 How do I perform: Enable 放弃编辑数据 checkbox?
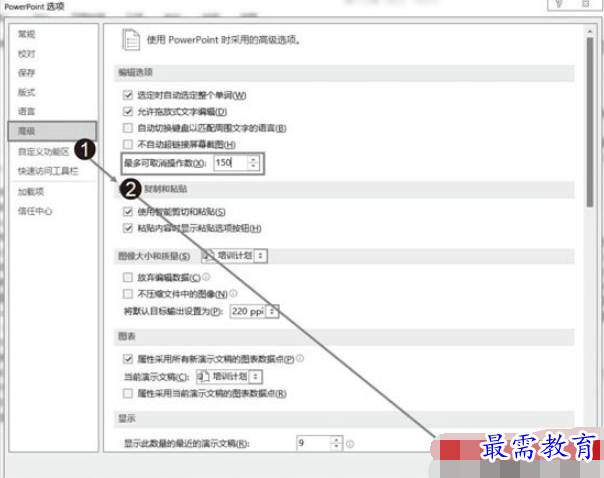pos(128,277)
